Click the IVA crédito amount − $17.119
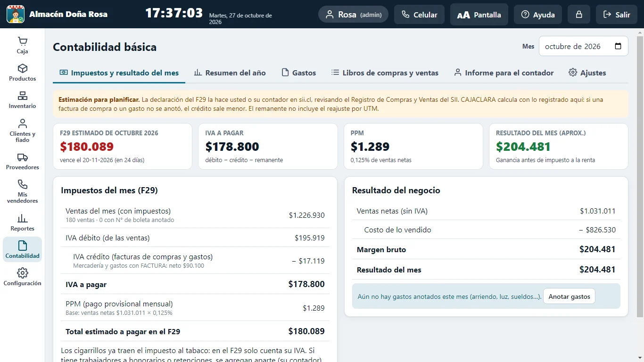644x362 pixels. click(x=308, y=261)
